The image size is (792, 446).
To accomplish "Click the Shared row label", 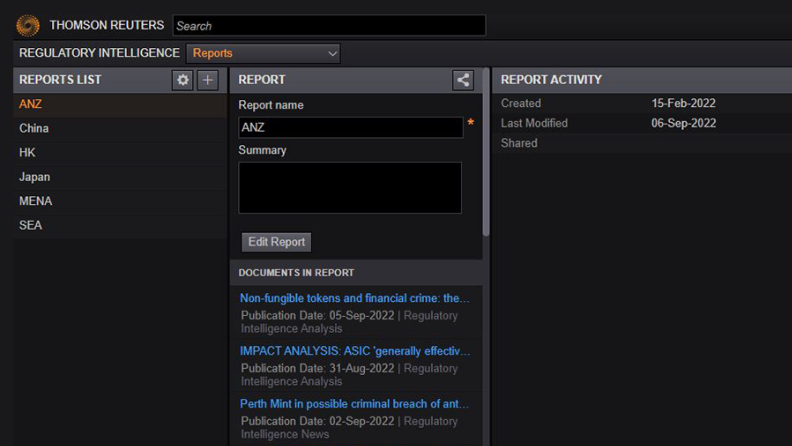I will pos(519,143).
